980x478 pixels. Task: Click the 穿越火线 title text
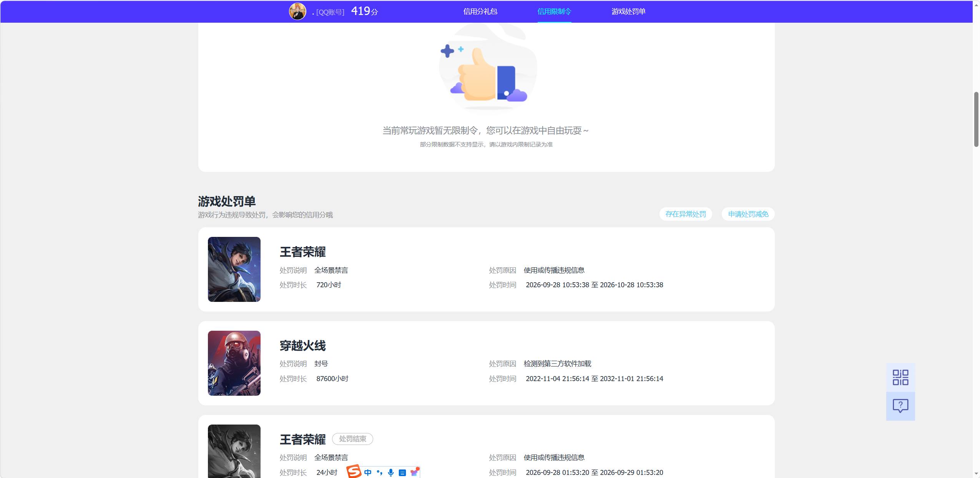click(x=302, y=345)
